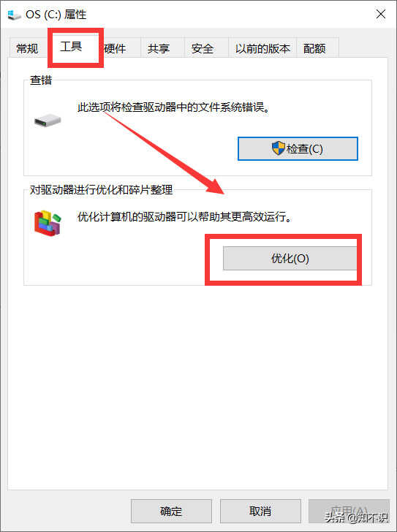
Task: Cancel using the 取消 button
Action: [260, 511]
